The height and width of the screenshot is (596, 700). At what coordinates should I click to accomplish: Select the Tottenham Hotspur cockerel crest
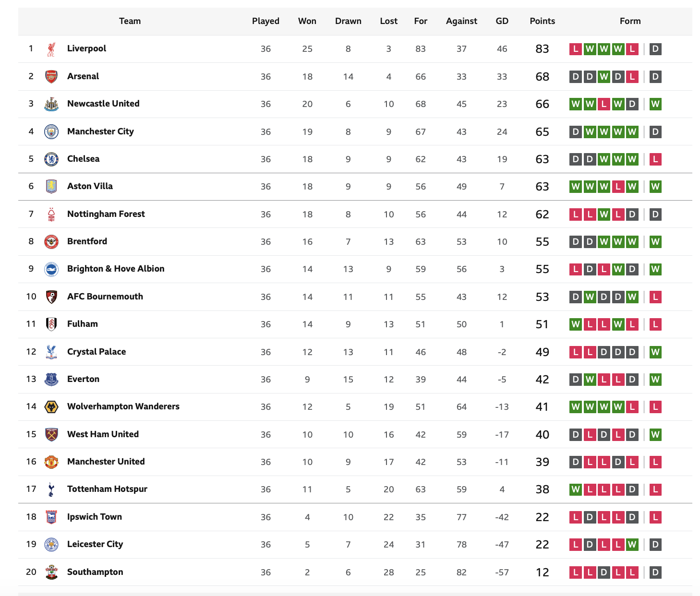click(x=51, y=489)
